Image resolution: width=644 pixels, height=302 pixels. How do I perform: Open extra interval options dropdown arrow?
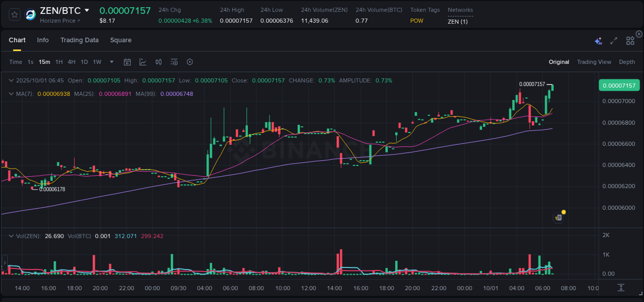111,62
